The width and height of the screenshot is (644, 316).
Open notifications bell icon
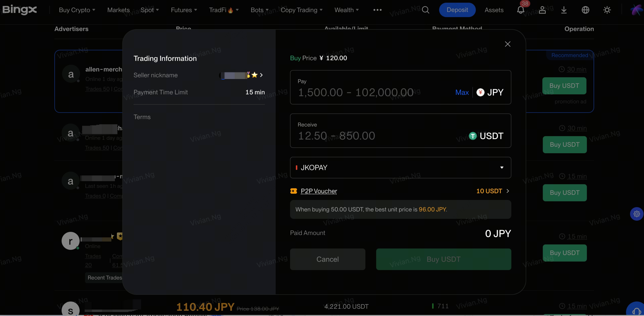[x=521, y=10]
